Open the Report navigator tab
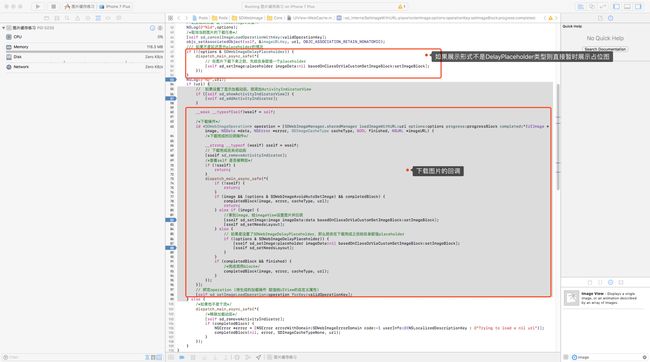Viewport: 650px width, 362px height. coord(119,18)
